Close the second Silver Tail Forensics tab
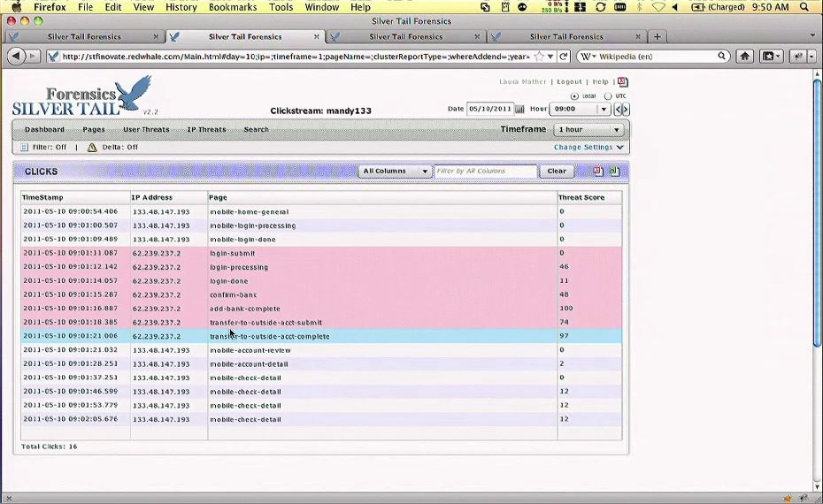This screenshot has width=823, height=504. [317, 37]
